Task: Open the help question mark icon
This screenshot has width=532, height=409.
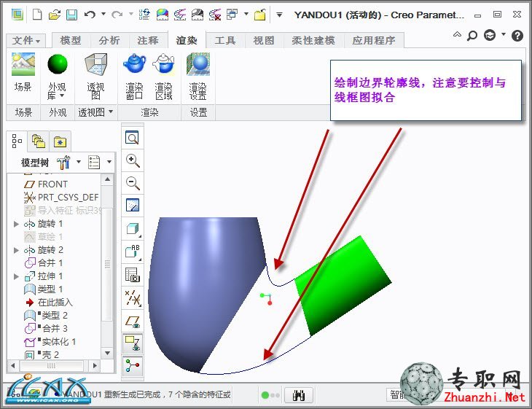Action: 517,35
